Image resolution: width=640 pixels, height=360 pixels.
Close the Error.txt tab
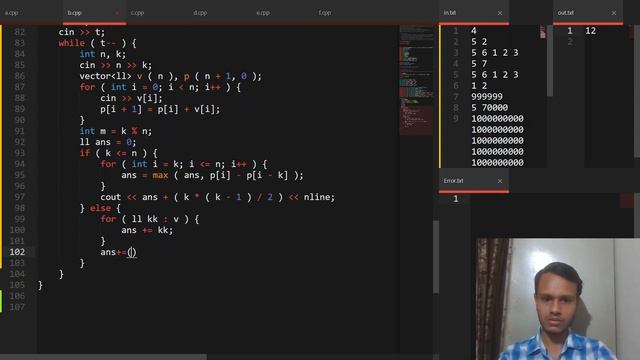tap(500, 181)
